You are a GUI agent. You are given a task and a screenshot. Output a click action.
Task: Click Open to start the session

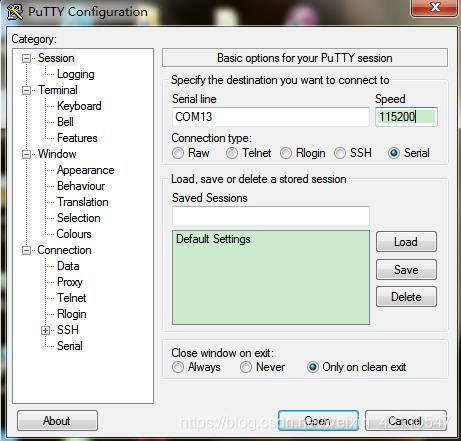318,421
